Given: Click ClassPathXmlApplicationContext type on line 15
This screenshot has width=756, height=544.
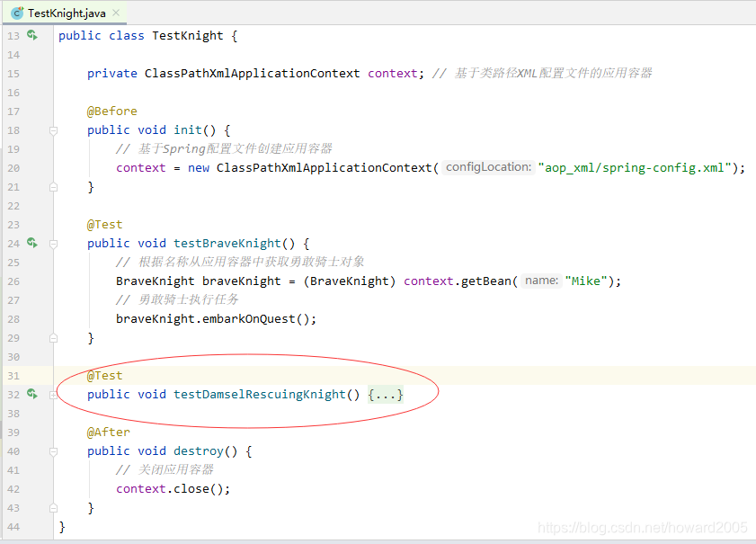Looking at the screenshot, I should (x=253, y=74).
